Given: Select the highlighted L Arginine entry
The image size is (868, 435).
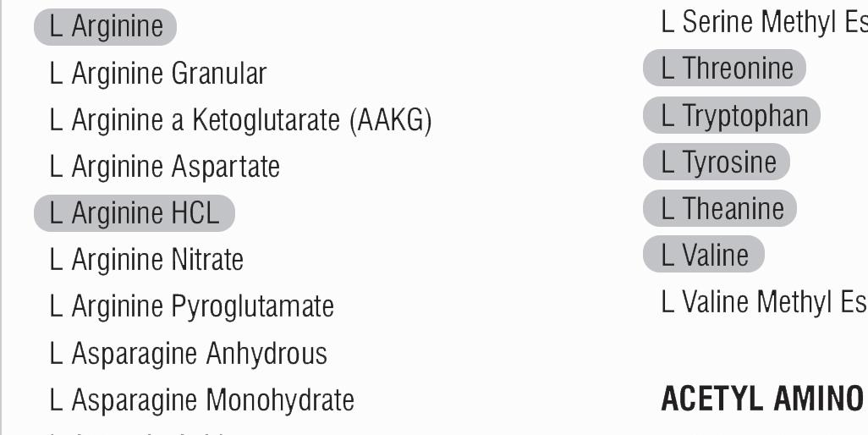Looking at the screenshot, I should point(105,26).
